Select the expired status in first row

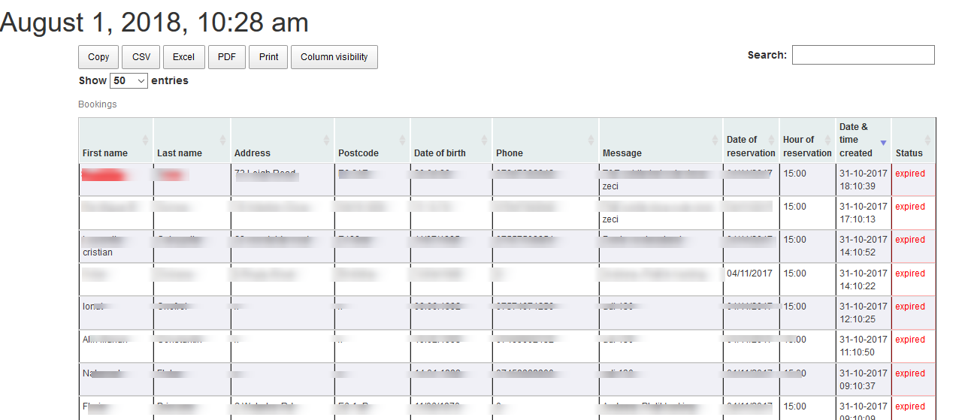(x=910, y=174)
